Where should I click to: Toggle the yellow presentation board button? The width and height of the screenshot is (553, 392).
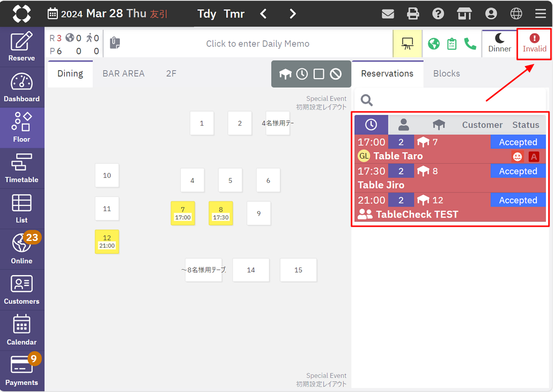point(407,44)
